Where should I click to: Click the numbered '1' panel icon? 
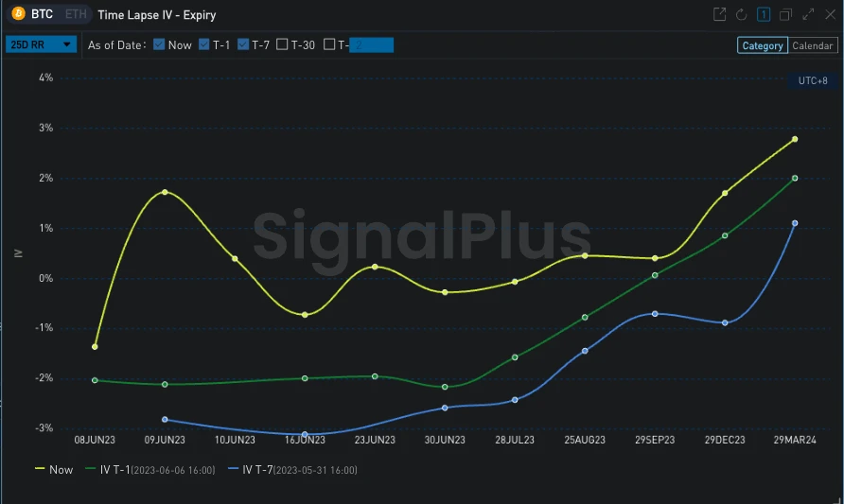click(764, 14)
